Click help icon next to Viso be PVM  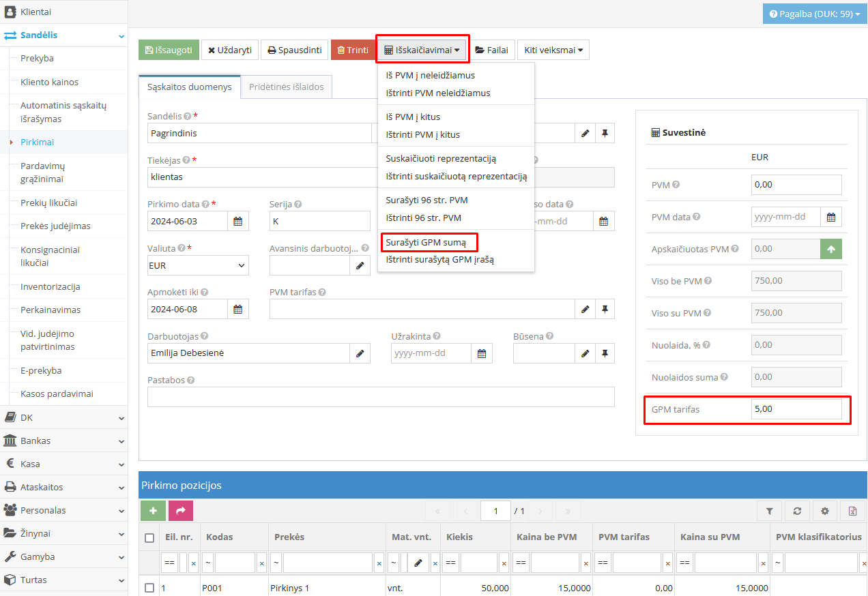tap(708, 281)
